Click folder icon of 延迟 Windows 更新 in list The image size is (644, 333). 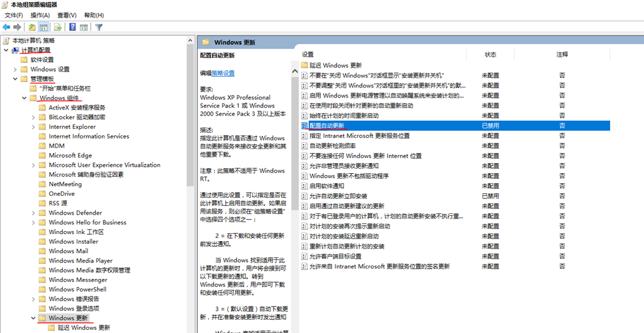[x=304, y=65]
